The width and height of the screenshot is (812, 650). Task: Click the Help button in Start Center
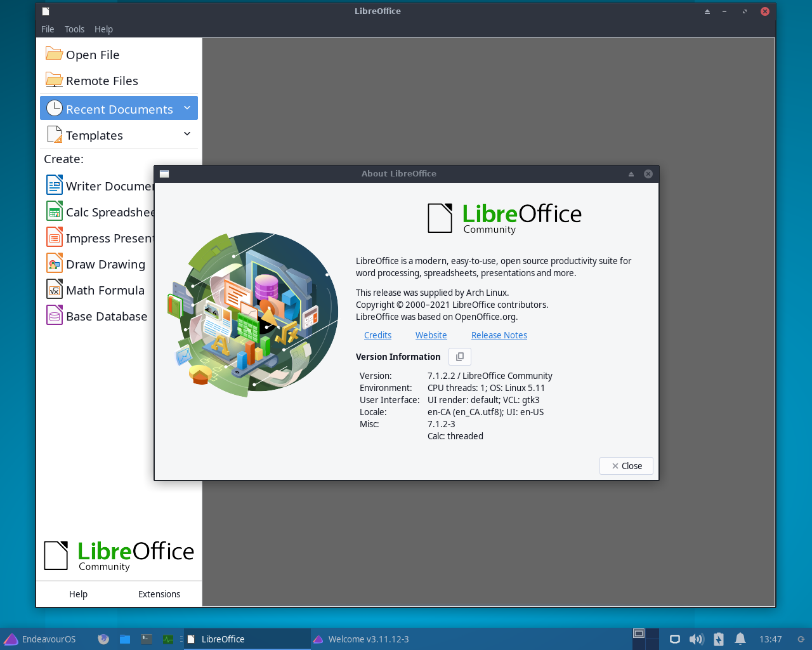[x=78, y=594]
